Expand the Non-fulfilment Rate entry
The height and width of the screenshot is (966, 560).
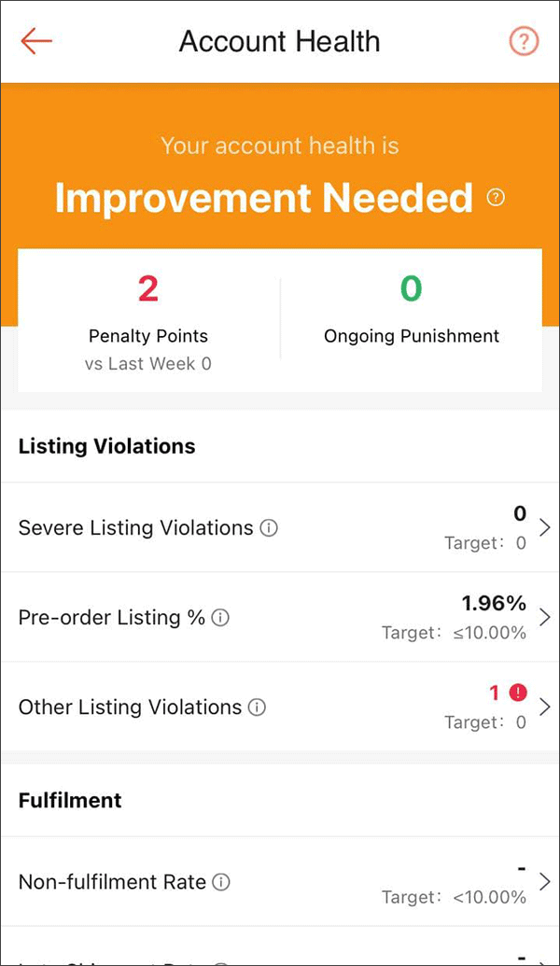546,882
